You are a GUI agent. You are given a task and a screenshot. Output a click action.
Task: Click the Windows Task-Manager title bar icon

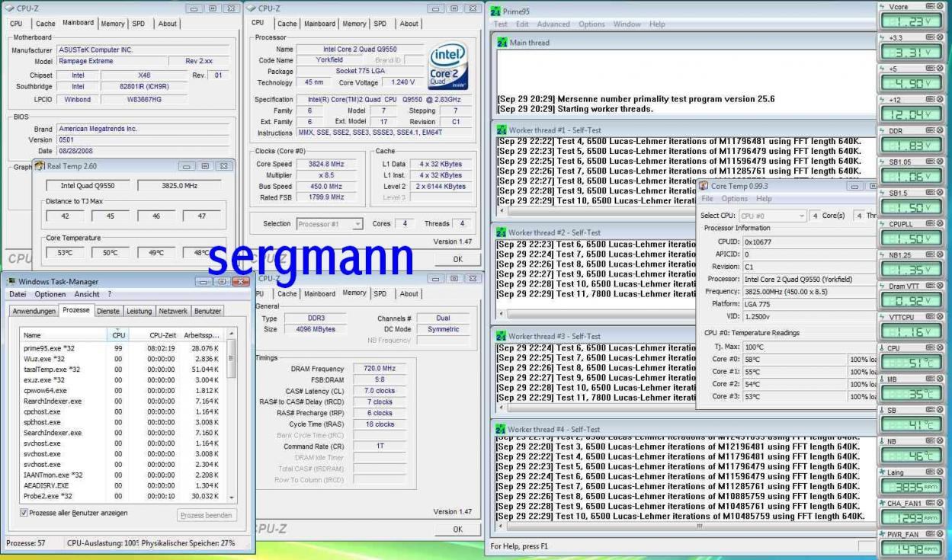pos(10,282)
